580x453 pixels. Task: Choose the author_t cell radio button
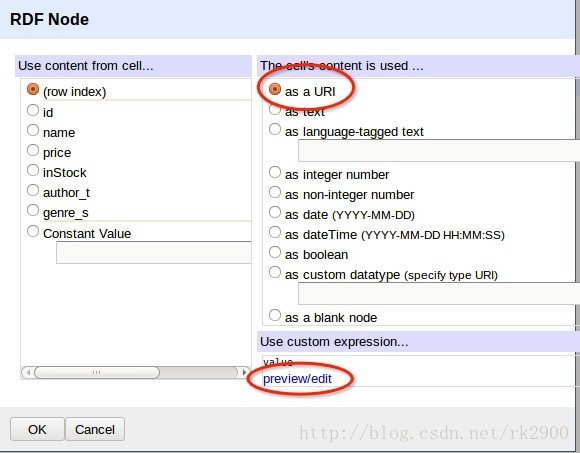[33, 190]
